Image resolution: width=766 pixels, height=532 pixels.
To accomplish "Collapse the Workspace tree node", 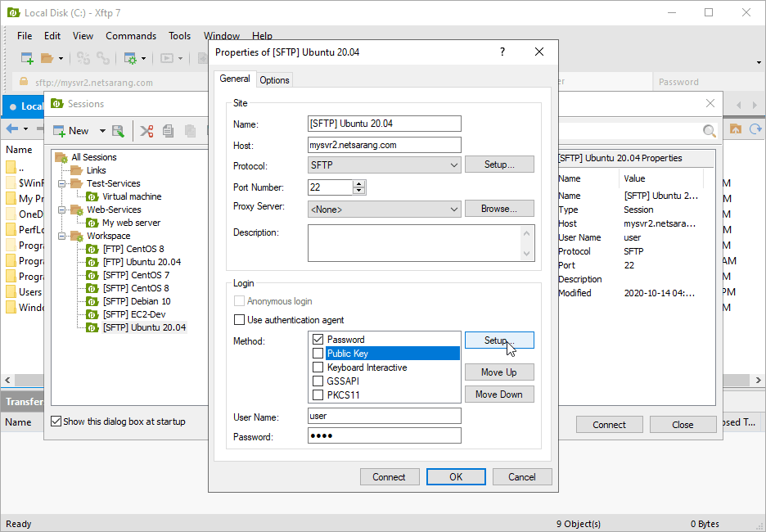I will point(62,236).
